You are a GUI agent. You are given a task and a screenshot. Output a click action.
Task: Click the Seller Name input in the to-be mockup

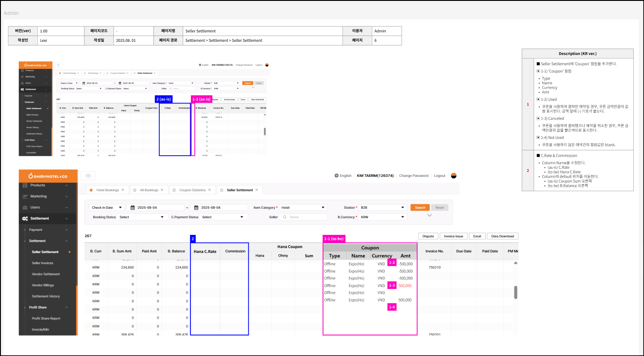[x=303, y=217]
